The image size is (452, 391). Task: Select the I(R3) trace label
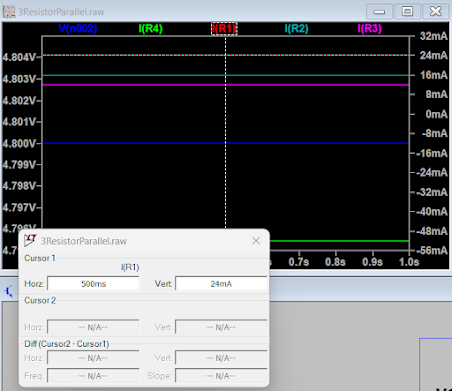pyautogui.click(x=370, y=29)
